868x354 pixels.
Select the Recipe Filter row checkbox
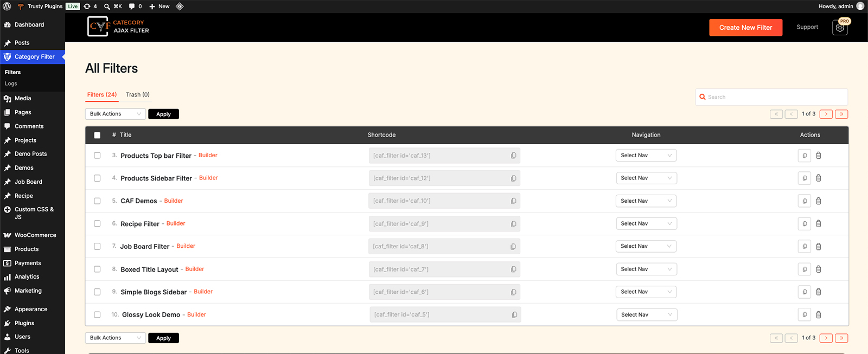[97, 224]
